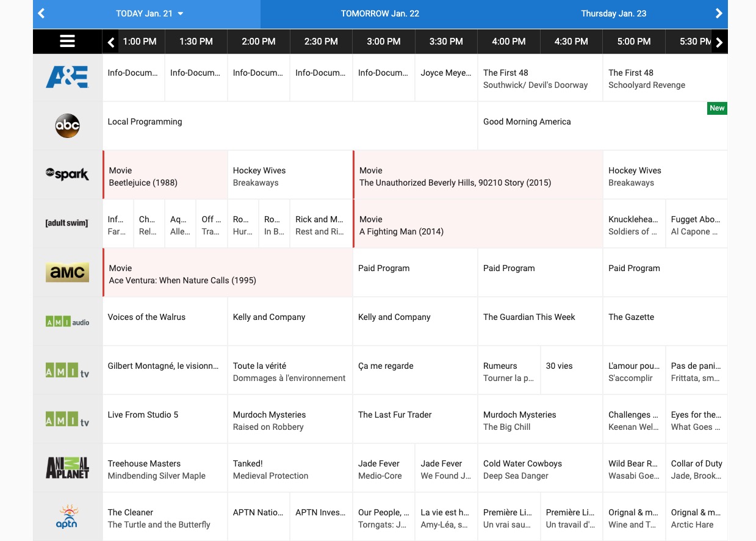The width and height of the screenshot is (756, 541).
Task: Switch to Thursday Jan. 23 tab
Action: pos(613,13)
